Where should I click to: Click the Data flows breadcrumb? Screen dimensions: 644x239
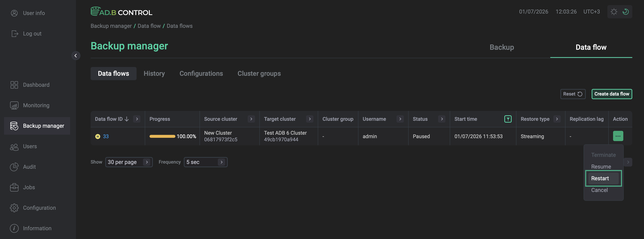[x=180, y=26]
